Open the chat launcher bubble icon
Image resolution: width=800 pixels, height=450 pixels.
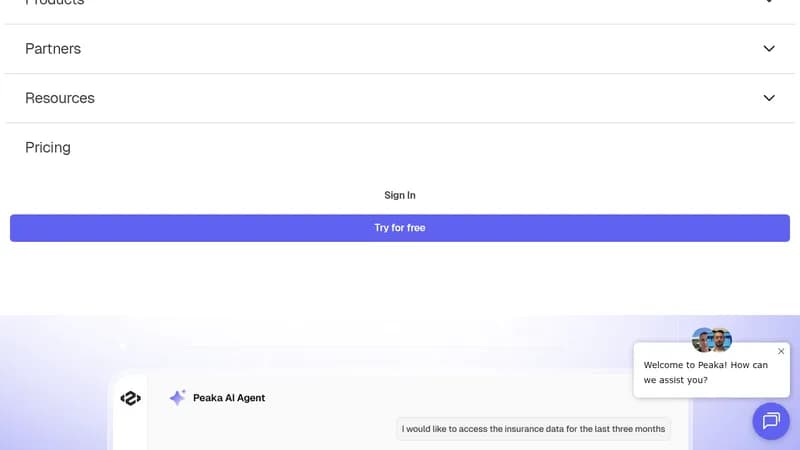771,421
